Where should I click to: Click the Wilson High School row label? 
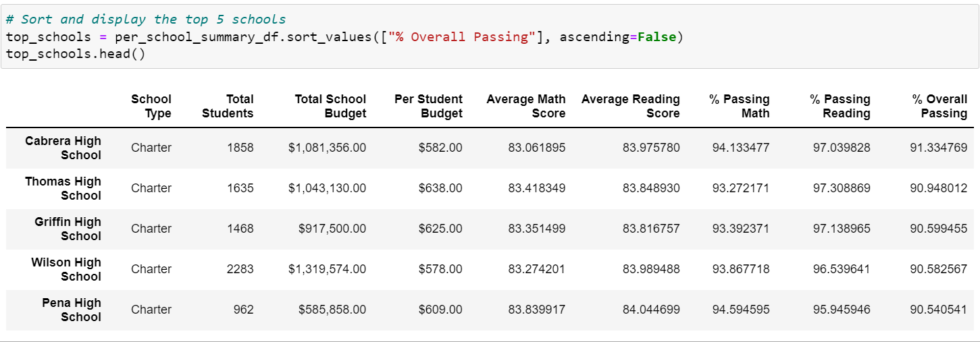(x=66, y=269)
